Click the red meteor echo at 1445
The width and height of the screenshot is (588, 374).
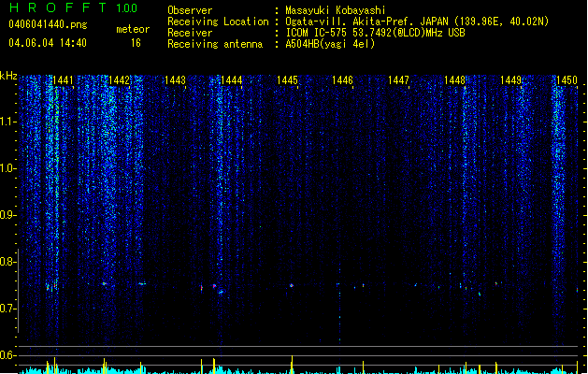(292, 285)
